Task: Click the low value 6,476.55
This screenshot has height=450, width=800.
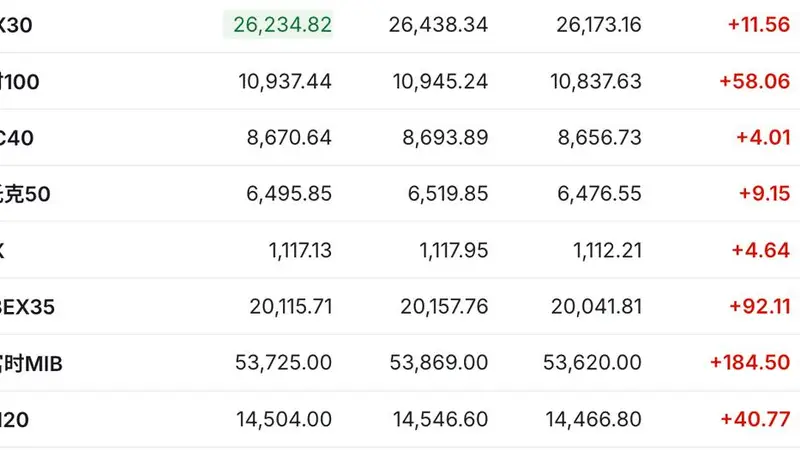Action: [x=599, y=194]
